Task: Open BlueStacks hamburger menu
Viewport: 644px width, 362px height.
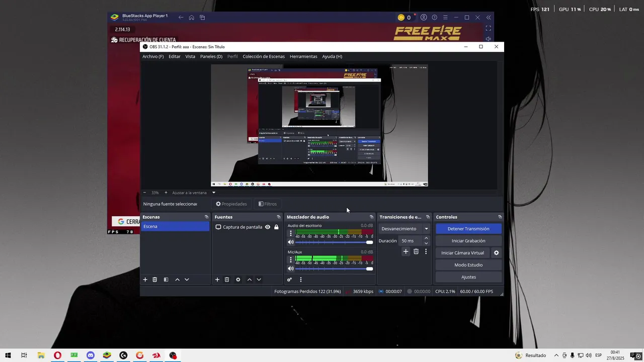Action: (445, 18)
